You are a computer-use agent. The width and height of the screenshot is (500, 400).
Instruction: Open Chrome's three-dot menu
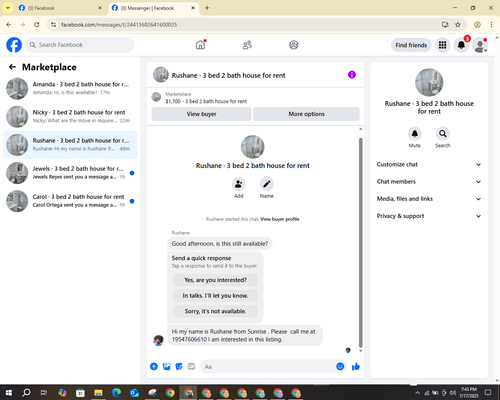tap(491, 24)
